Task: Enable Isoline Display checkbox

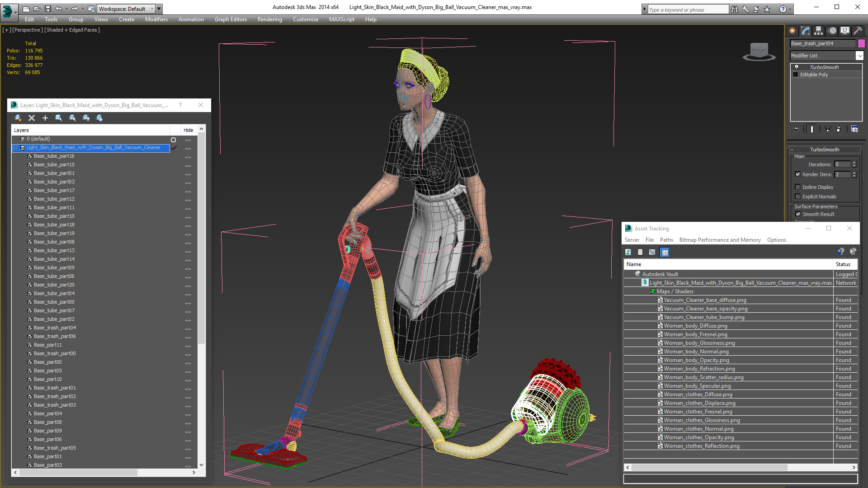Action: pos(797,187)
